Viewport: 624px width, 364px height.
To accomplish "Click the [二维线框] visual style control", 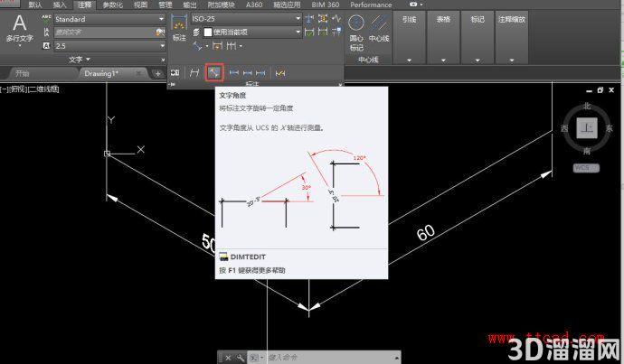I will click(x=43, y=89).
